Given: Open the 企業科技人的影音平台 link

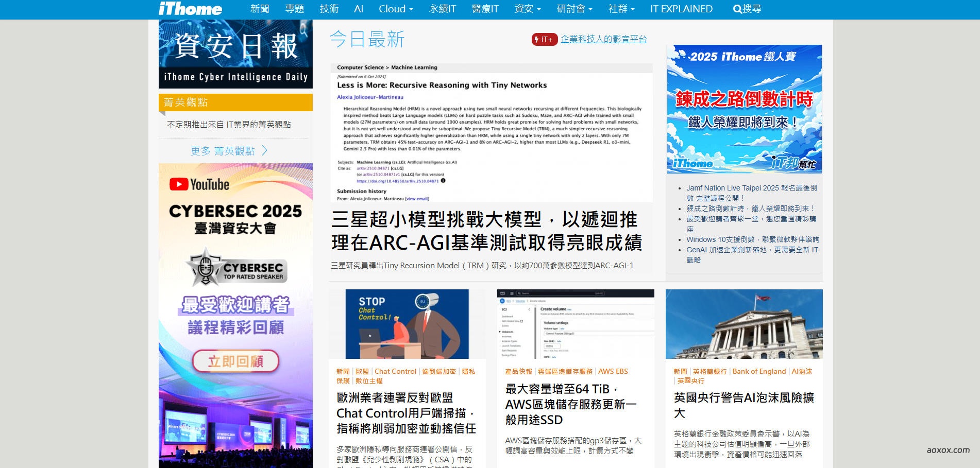Looking at the screenshot, I should [x=603, y=39].
